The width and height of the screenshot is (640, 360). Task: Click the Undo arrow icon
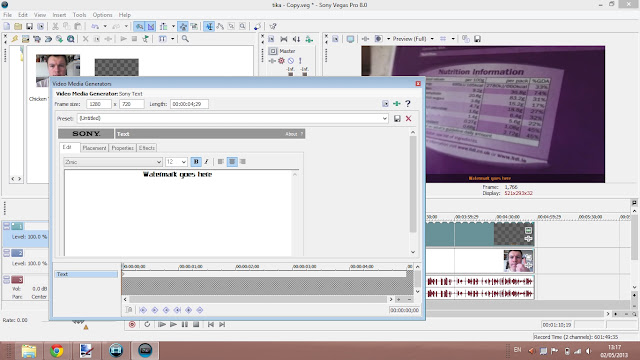[x=95, y=27]
